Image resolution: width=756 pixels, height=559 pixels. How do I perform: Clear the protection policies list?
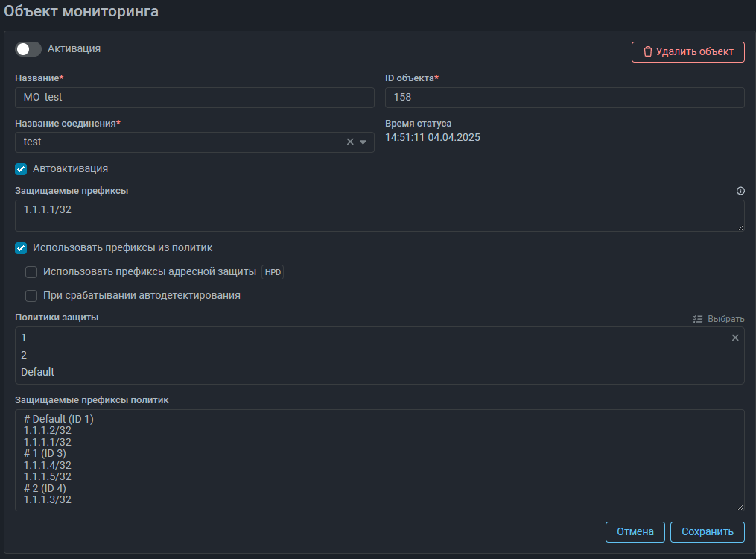735,338
